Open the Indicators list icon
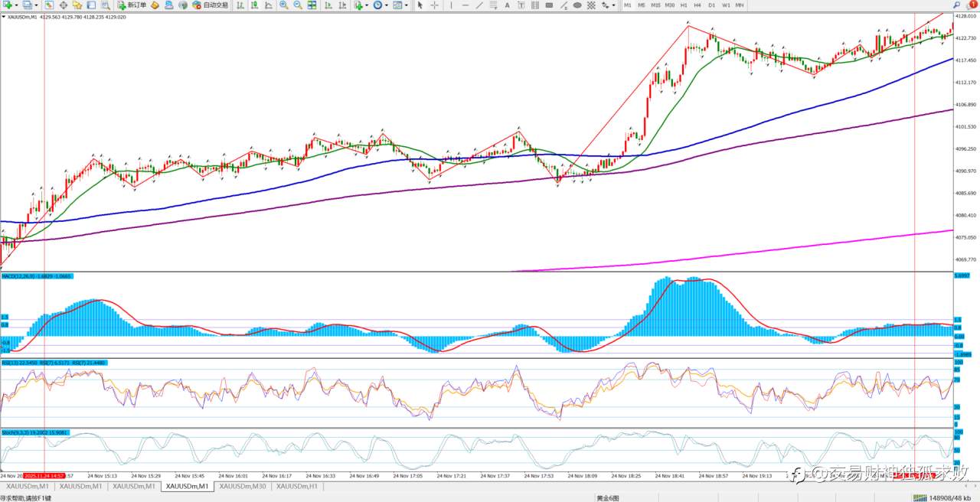The image size is (980, 502). tap(358, 5)
